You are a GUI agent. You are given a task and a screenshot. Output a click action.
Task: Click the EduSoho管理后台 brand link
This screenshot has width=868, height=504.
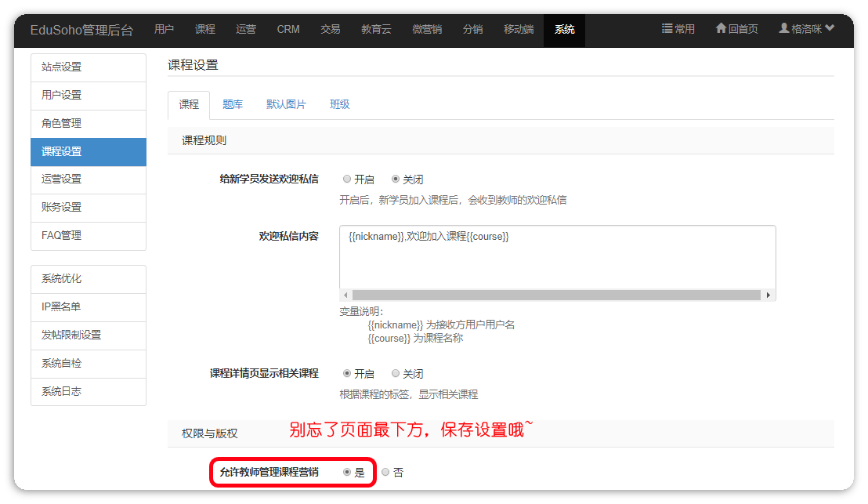[x=81, y=30]
